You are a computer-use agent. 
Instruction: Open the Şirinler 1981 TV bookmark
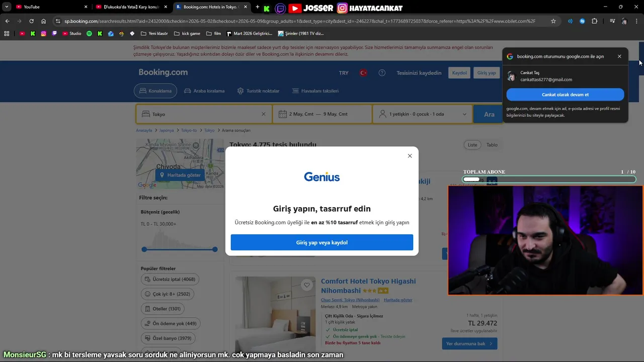301,34
